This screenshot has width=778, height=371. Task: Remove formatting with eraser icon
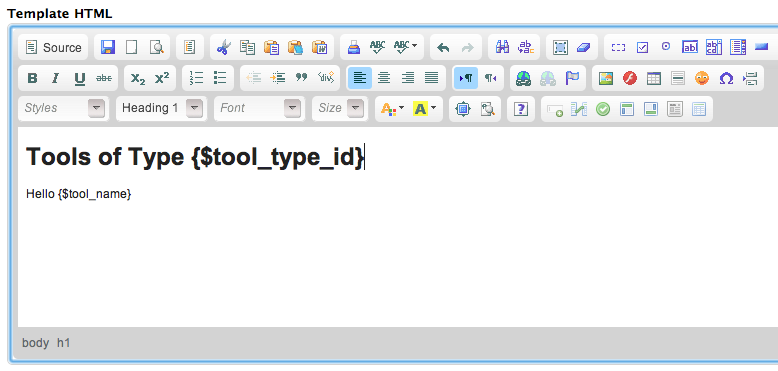click(x=584, y=48)
